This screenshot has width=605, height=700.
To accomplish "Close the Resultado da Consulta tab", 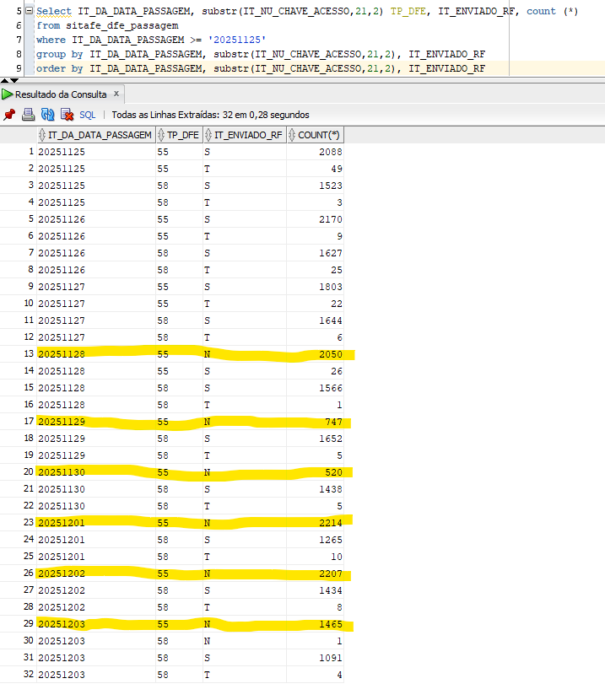I will (116, 94).
